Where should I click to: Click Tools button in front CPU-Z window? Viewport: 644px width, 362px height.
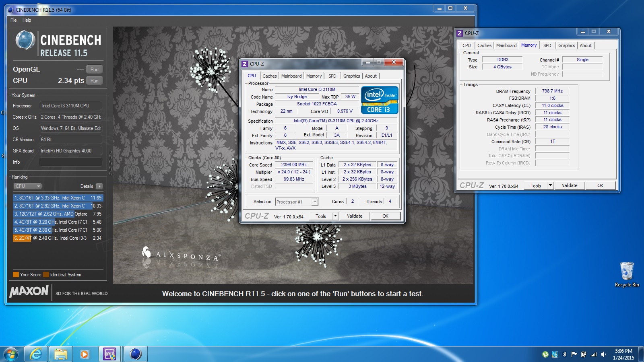tap(321, 216)
